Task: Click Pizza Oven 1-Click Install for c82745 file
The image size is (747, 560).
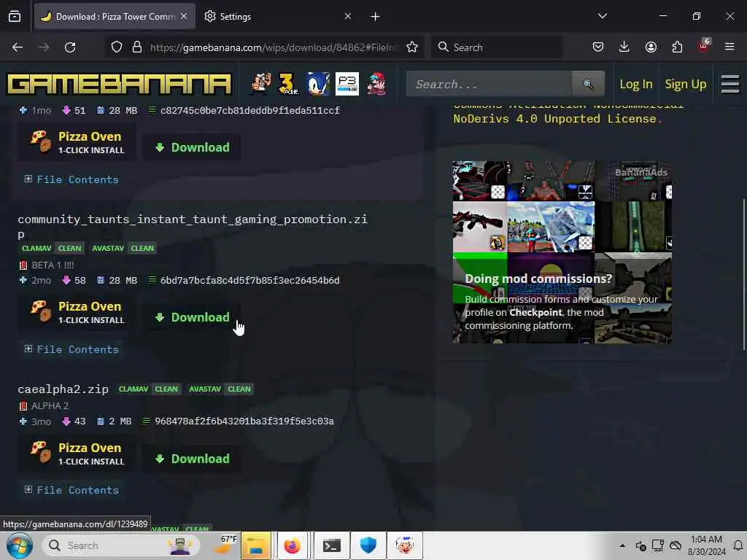Action: click(x=77, y=142)
